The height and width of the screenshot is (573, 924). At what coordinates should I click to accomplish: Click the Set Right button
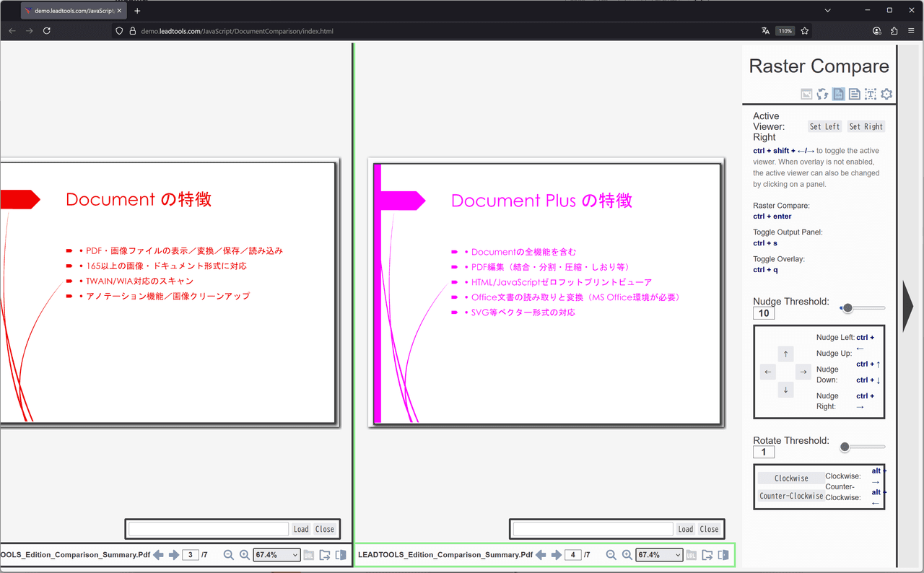(866, 126)
